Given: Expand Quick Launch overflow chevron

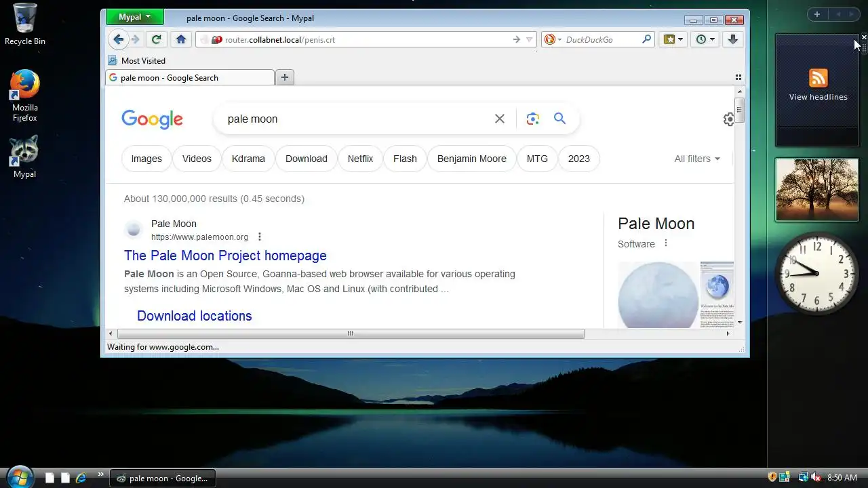Looking at the screenshot, I should pyautogui.click(x=101, y=474).
